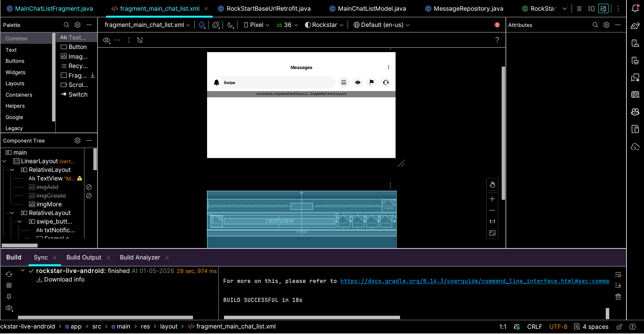Open the Rockstar theme dropdown
Image resolution: width=644 pixels, height=334 pixels.
point(324,25)
